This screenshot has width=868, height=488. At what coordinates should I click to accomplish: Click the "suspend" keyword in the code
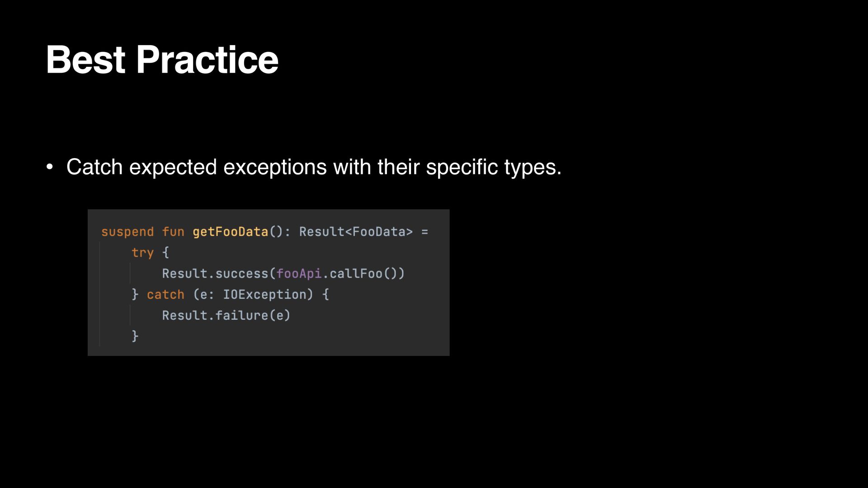click(127, 232)
